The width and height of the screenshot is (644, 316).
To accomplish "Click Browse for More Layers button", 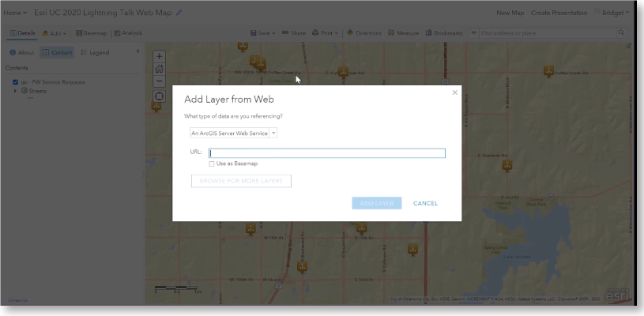I will pyautogui.click(x=241, y=181).
